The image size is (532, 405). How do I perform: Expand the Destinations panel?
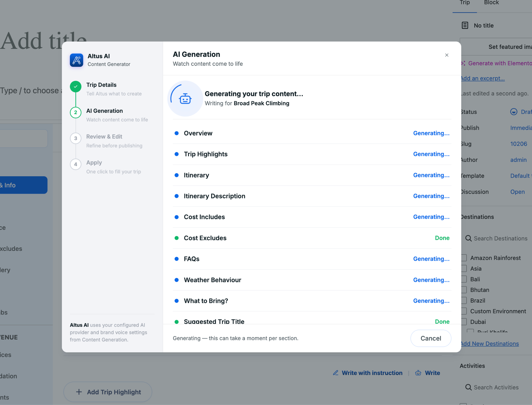pyautogui.click(x=477, y=217)
